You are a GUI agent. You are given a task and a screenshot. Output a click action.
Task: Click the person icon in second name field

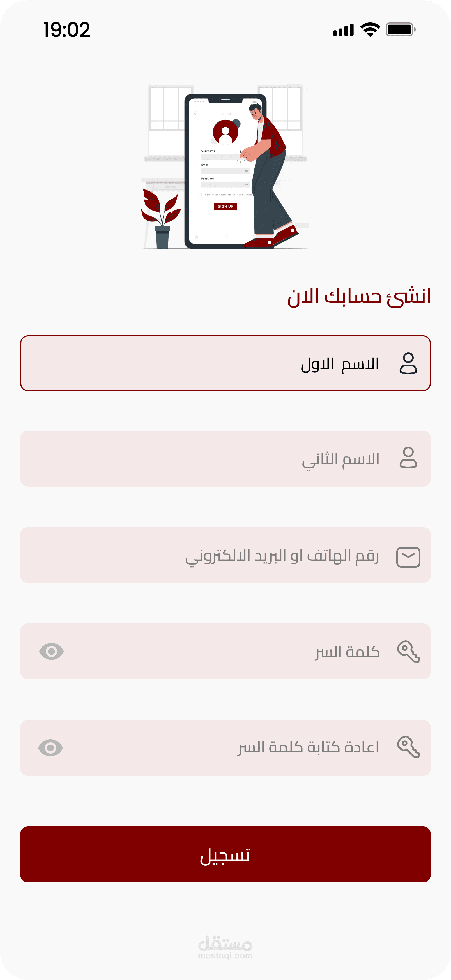408,458
